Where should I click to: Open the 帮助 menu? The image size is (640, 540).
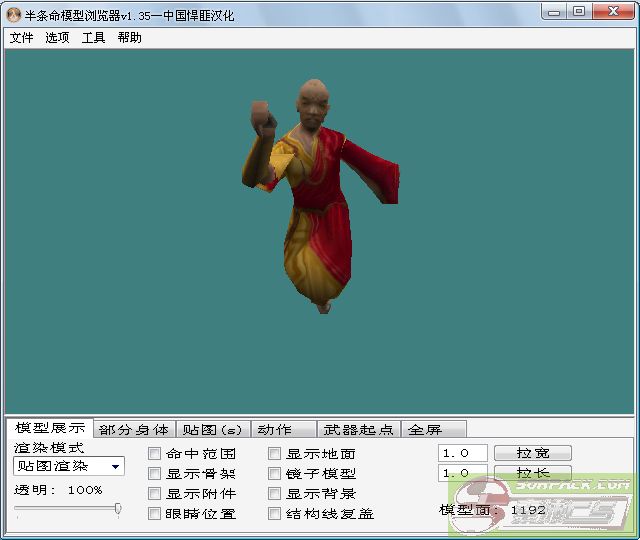[x=129, y=38]
